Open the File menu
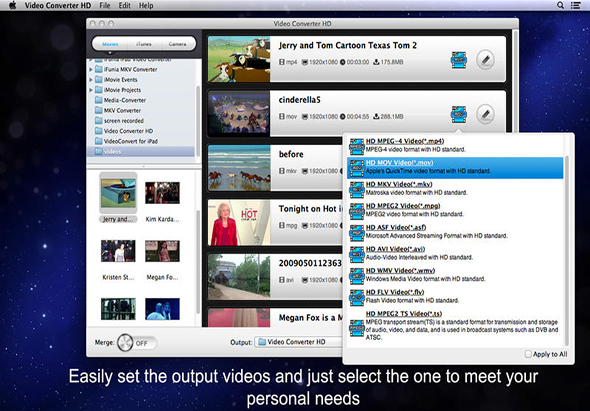This screenshot has height=411, width=590. [x=105, y=5]
